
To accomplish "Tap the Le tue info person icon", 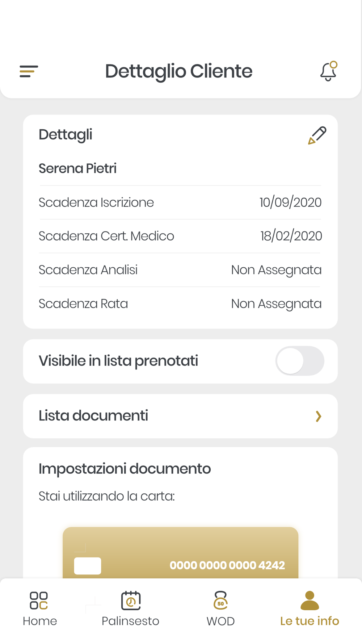I will (x=310, y=600).
